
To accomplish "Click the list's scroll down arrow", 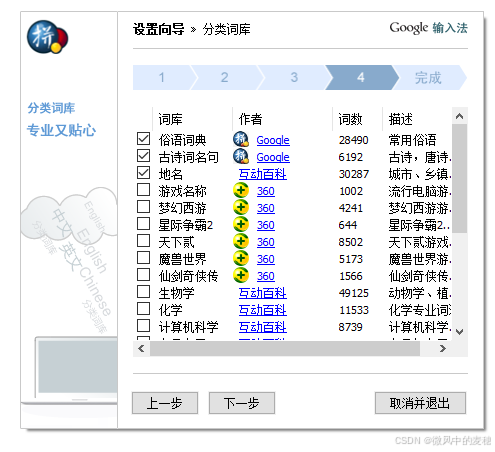I will click(x=460, y=332).
